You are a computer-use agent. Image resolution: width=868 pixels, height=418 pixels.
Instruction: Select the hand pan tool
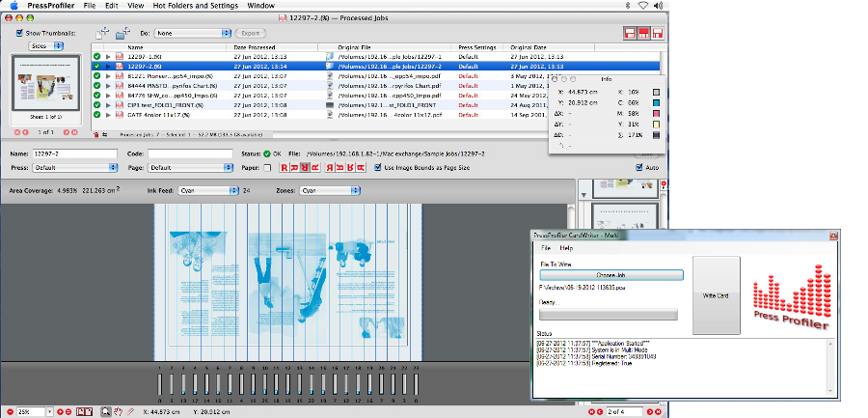click(118, 412)
